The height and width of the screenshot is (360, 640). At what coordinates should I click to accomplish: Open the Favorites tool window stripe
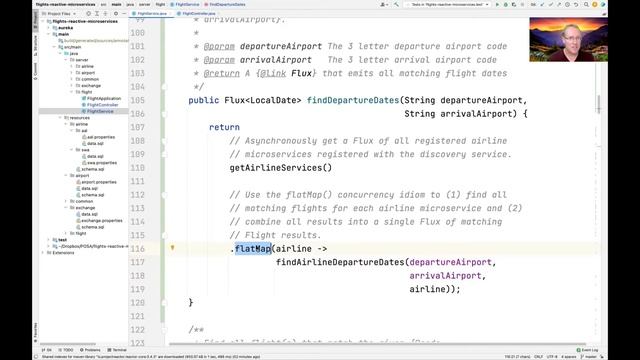[36, 332]
